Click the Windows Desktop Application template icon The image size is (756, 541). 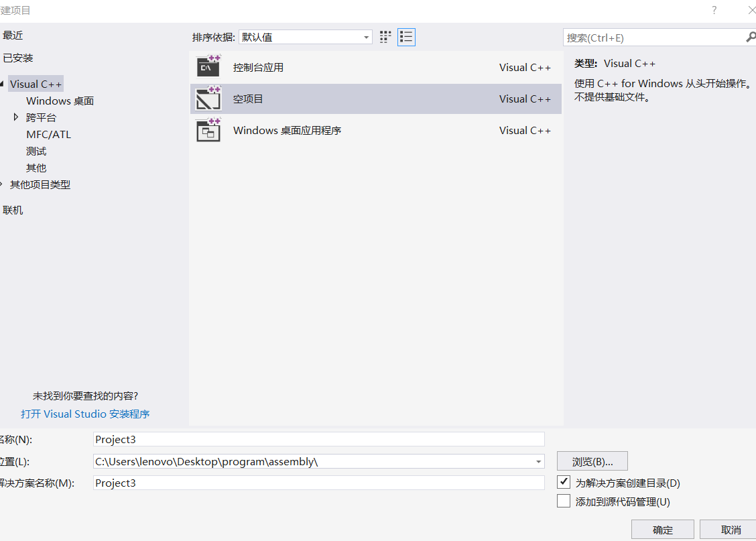click(x=208, y=130)
